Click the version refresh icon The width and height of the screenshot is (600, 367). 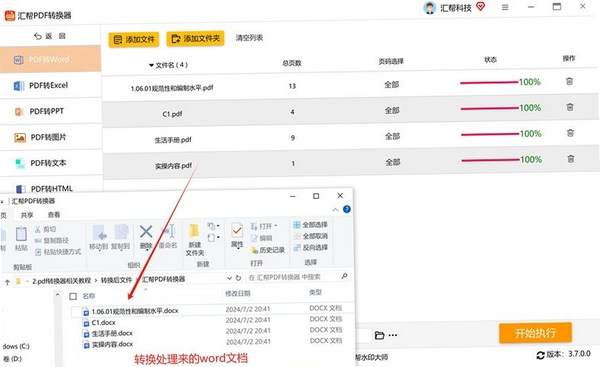point(540,355)
